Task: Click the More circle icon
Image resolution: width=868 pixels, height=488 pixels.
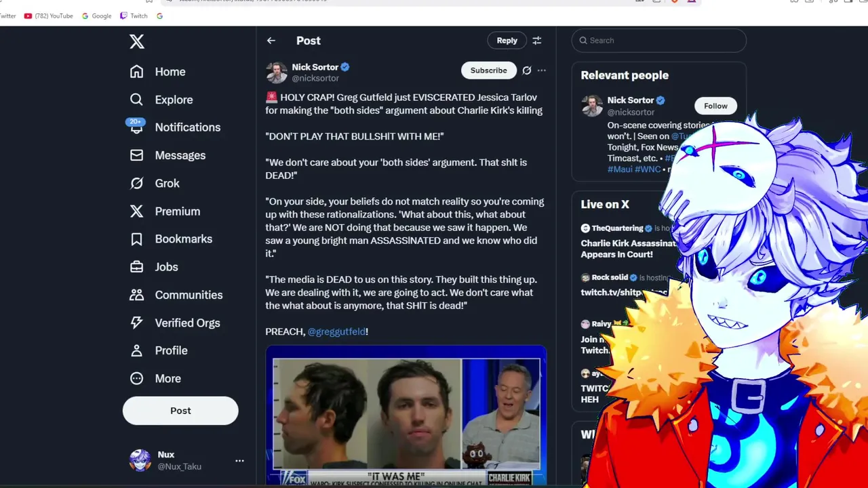Action: pyautogui.click(x=137, y=379)
